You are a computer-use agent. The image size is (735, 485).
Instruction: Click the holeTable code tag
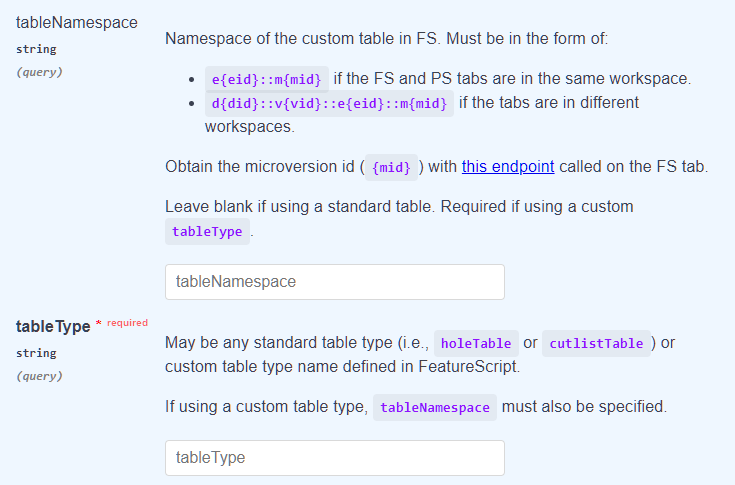[476, 343]
